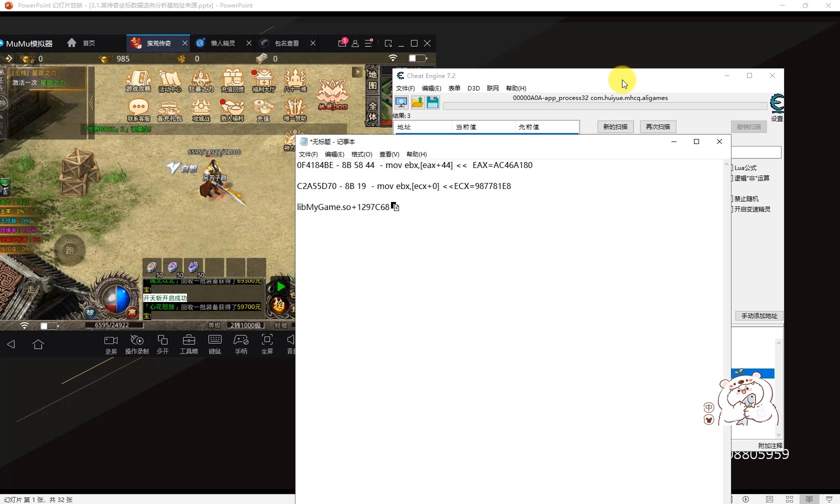Tap the Android back triangle in MuMu
This screenshot has width=840, height=504.
tap(11, 344)
